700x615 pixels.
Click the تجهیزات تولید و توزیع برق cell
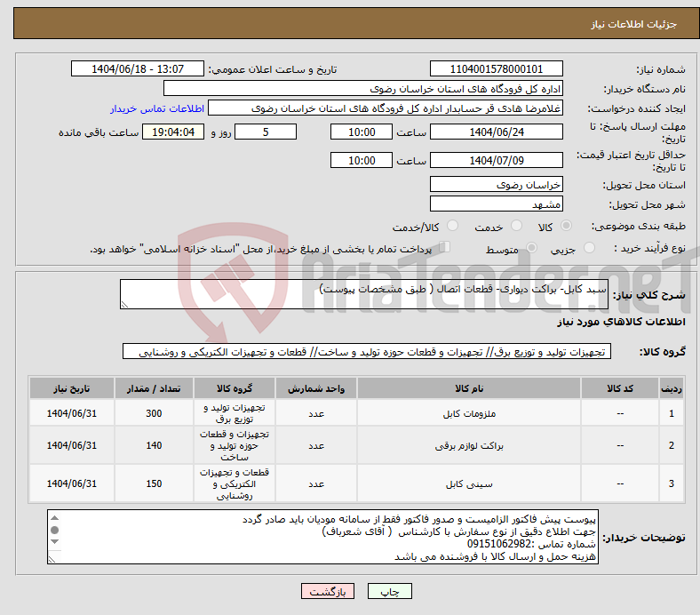[x=235, y=413]
